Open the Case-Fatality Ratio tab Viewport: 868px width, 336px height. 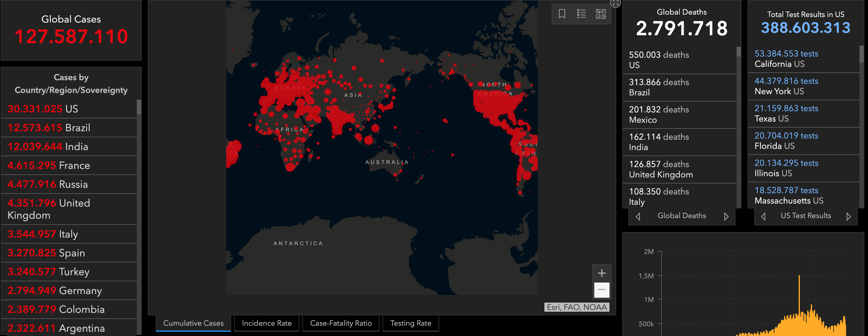[x=341, y=323]
